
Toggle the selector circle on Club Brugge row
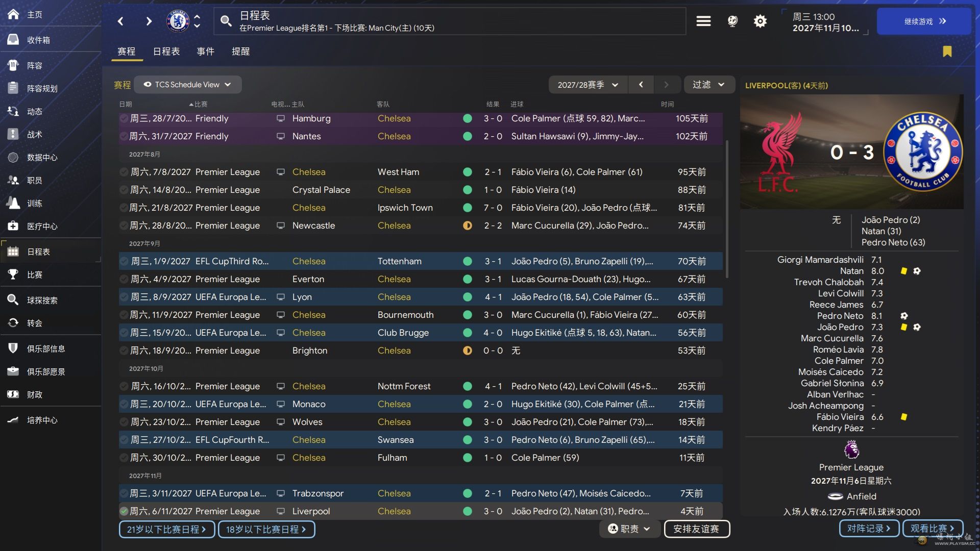pyautogui.click(x=124, y=333)
